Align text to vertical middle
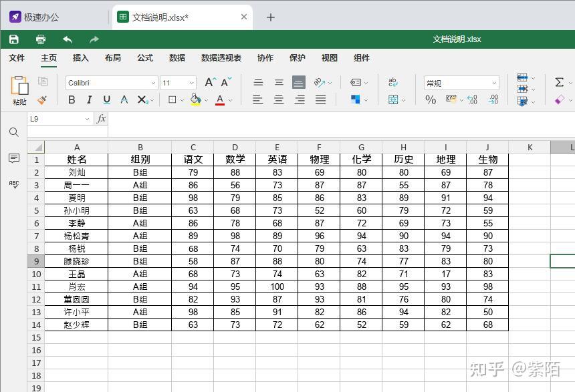This screenshot has height=392, width=575. pyautogui.click(x=279, y=82)
